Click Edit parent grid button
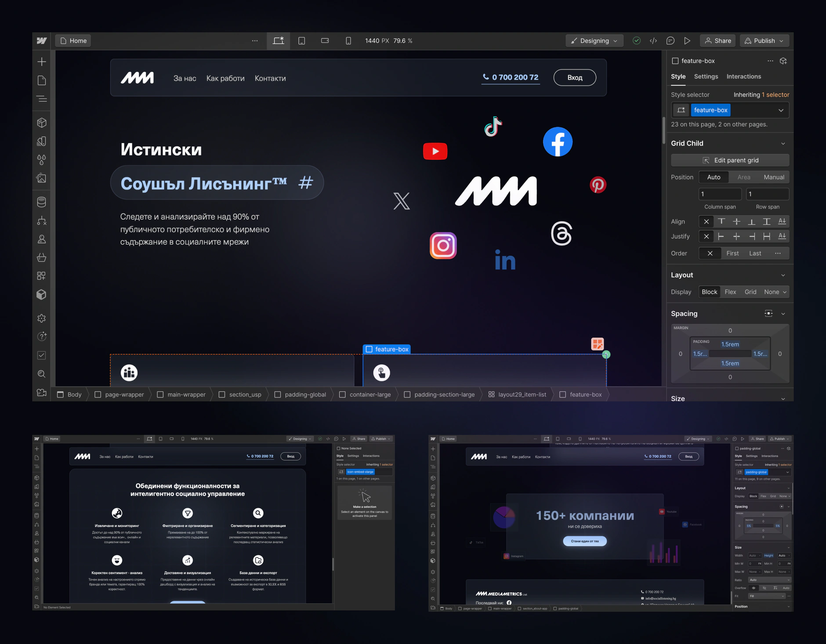This screenshot has height=644, width=826. (x=730, y=160)
